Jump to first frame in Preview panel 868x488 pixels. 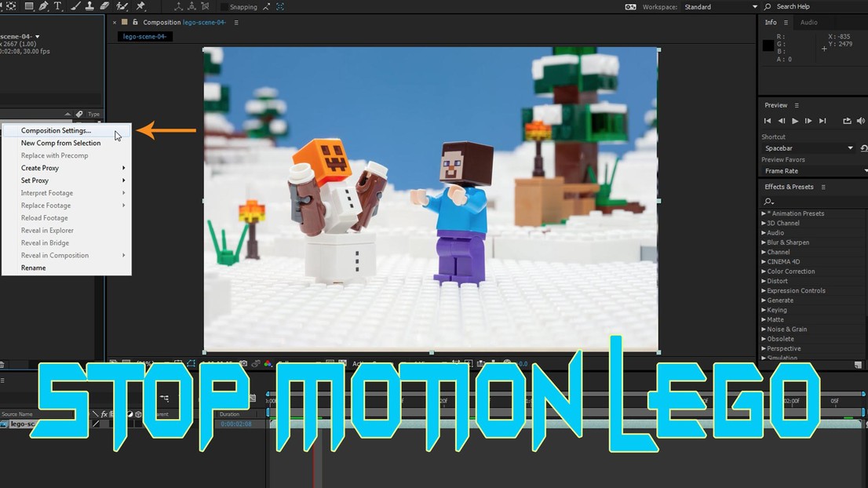click(768, 121)
